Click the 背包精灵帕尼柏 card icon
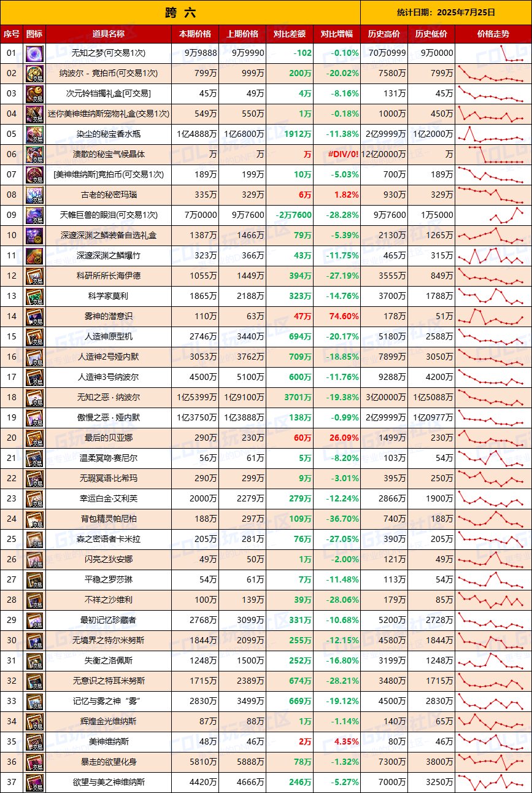The image size is (532, 793). point(34,519)
